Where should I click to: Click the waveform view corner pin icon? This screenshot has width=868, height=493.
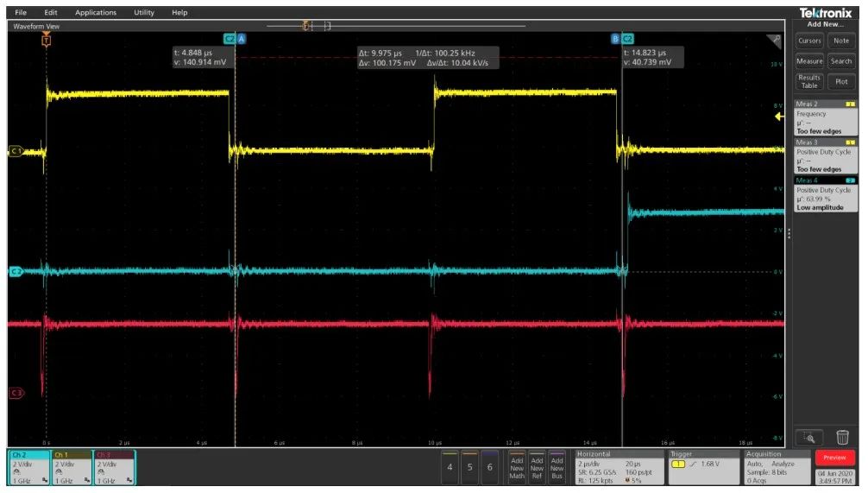point(775,40)
